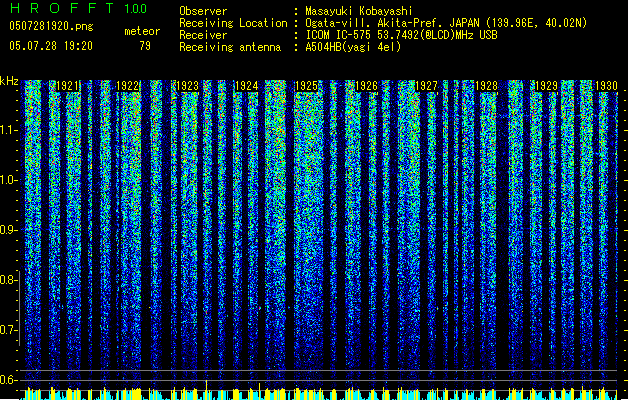Screen dimensions: 629x400
Task: Click the 1924 time marker
Action: [247, 86]
